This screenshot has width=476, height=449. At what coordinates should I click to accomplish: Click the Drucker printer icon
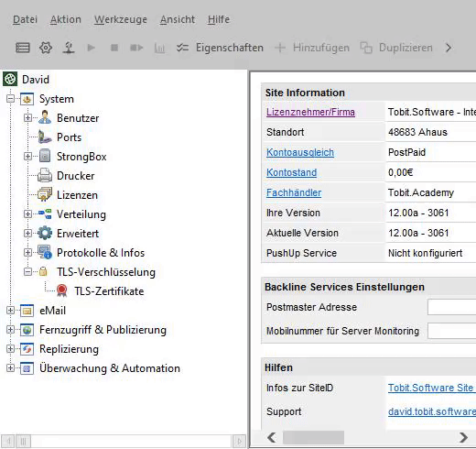45,175
